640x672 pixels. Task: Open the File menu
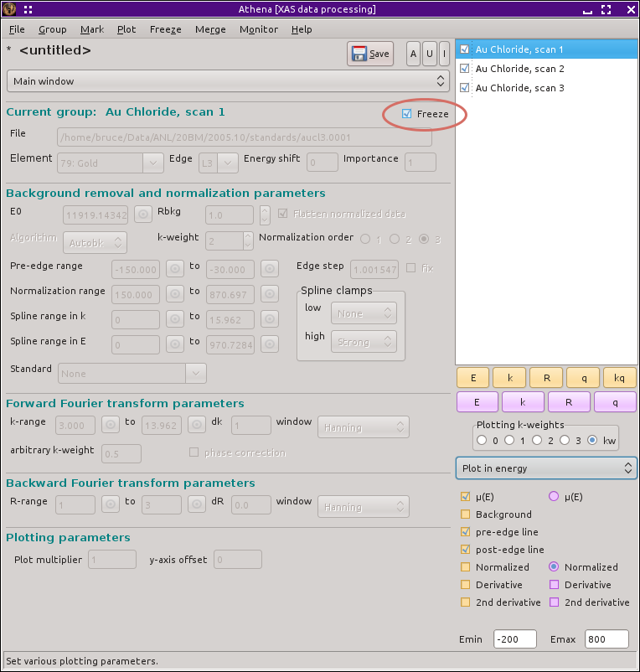pyautogui.click(x=17, y=29)
